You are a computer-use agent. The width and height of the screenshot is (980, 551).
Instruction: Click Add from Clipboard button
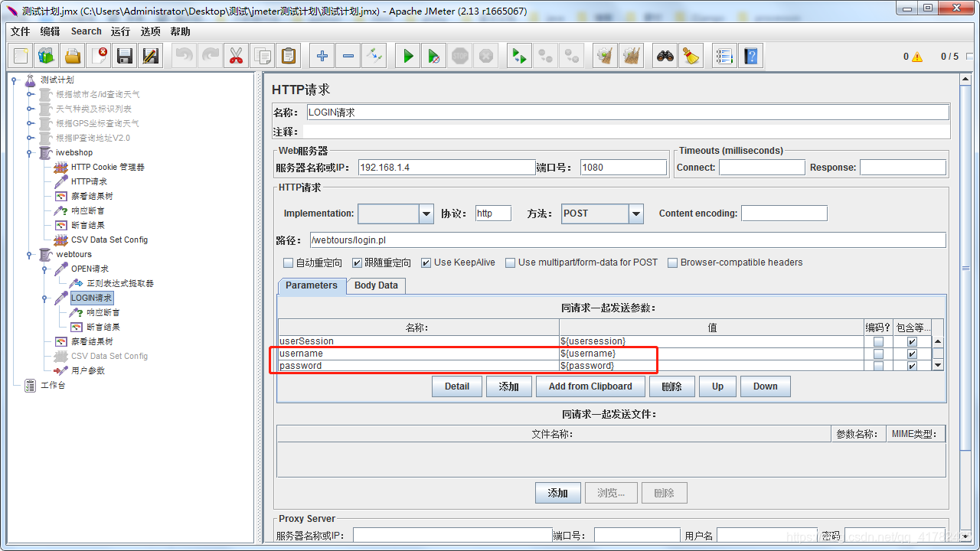[x=590, y=386]
